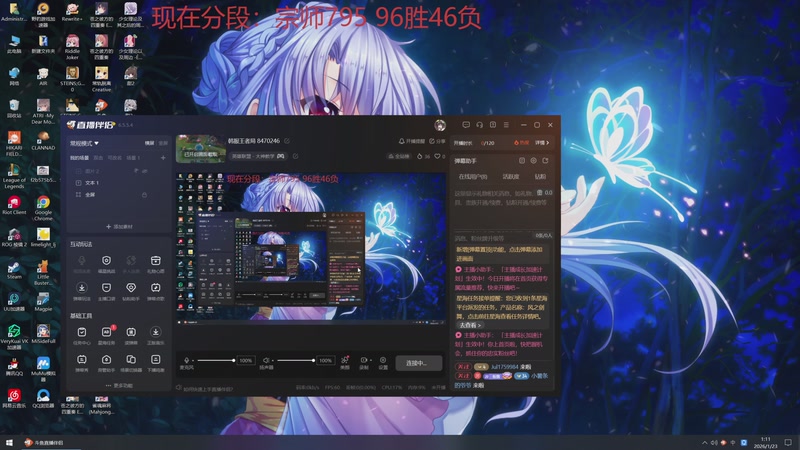Click the 连接中... start stream button
The image size is (800, 450).
pos(418,363)
